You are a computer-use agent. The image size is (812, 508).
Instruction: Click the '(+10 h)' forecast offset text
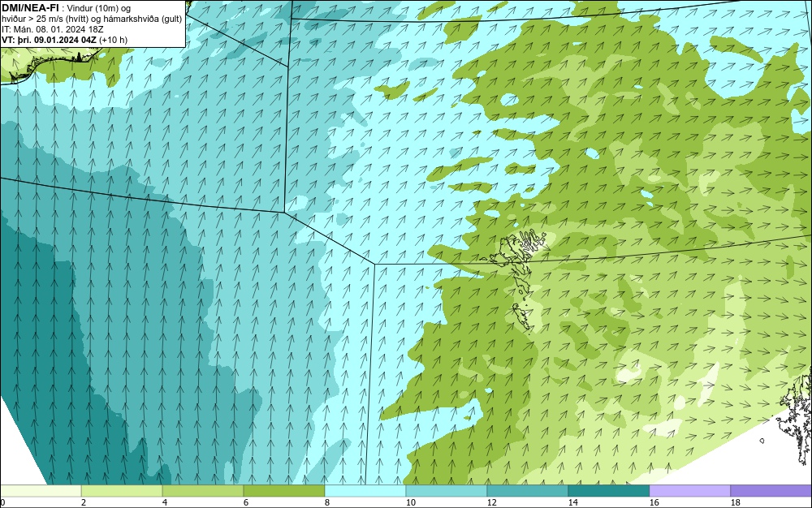point(113,40)
